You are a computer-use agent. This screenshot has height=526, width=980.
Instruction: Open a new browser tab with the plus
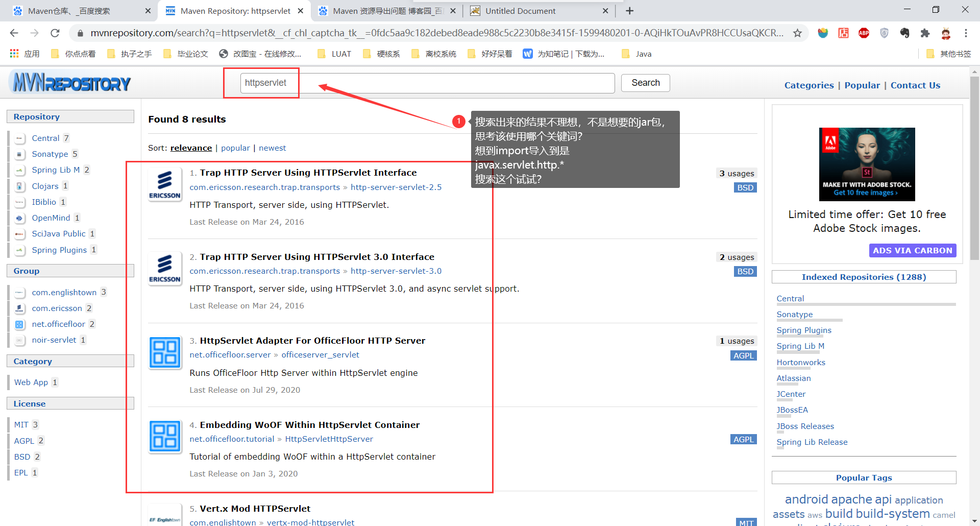(x=629, y=11)
